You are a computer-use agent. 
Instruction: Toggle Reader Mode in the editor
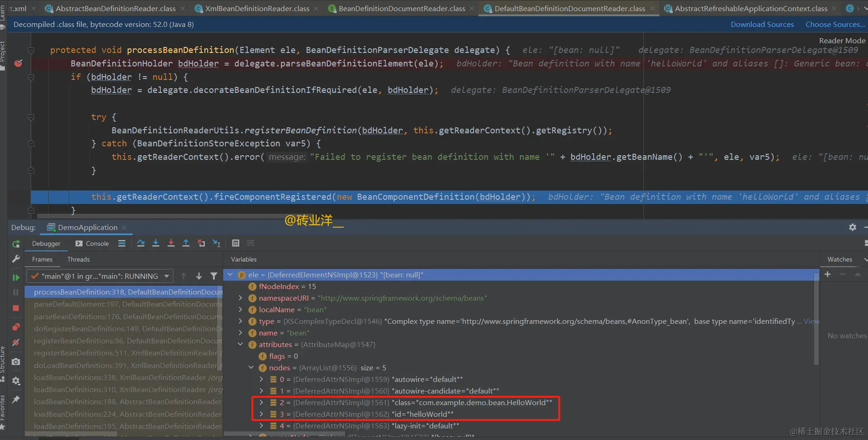tap(842, 40)
